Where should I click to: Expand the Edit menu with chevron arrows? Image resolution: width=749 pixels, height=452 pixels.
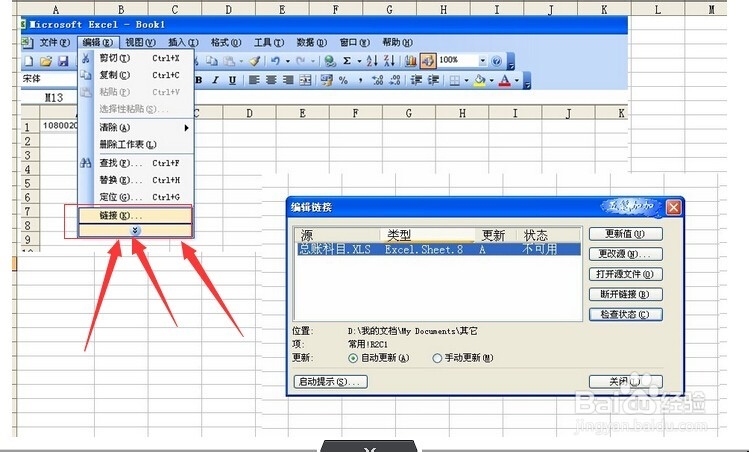coord(136,231)
